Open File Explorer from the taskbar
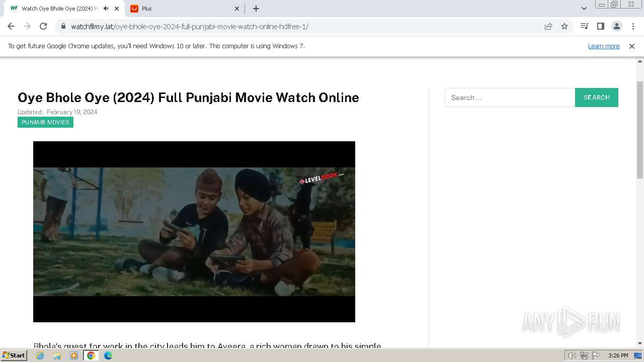Screen dimensions: 644x362 point(57,355)
